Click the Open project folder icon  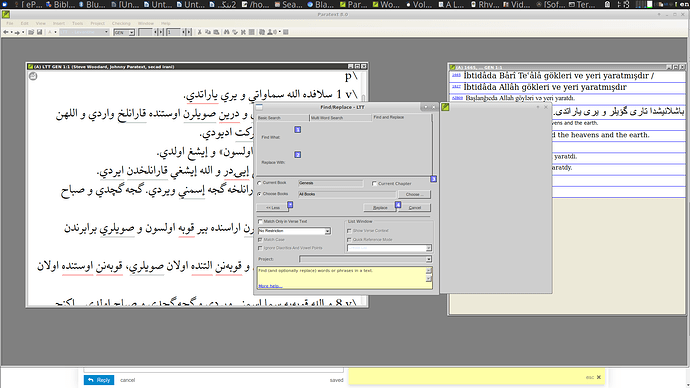[31, 32]
